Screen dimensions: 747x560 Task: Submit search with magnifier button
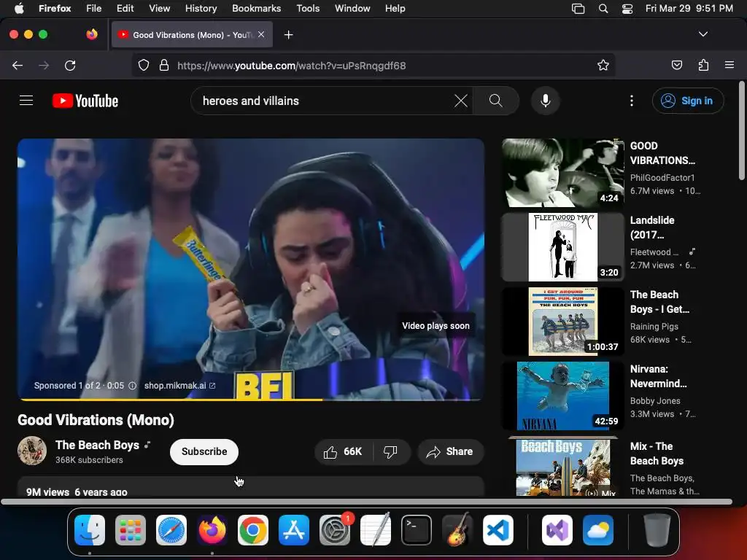[496, 101]
